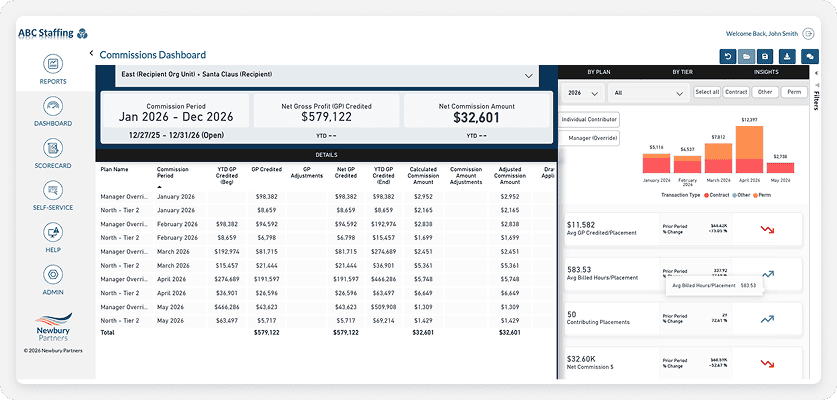Click the ABC Staffing logo
Viewport: 837px width, 400px height.
coord(53,34)
